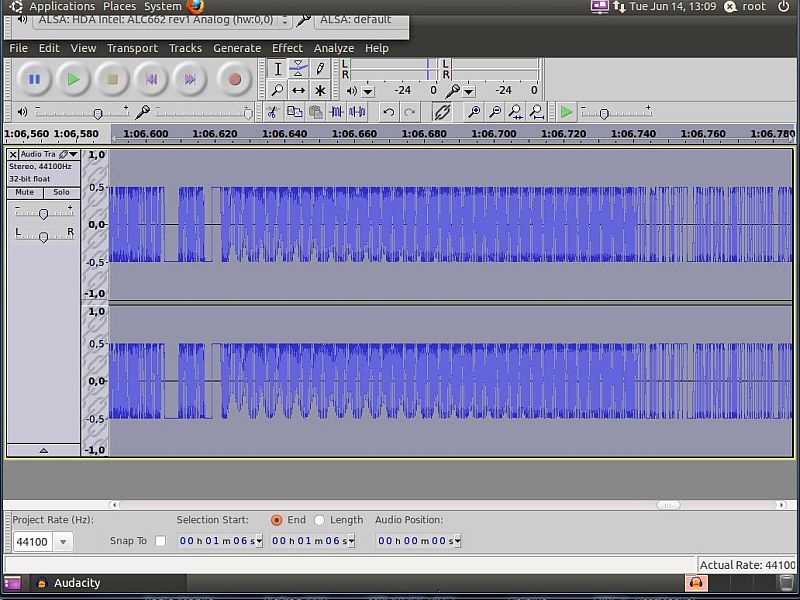Zoom out on the waveform

point(495,112)
